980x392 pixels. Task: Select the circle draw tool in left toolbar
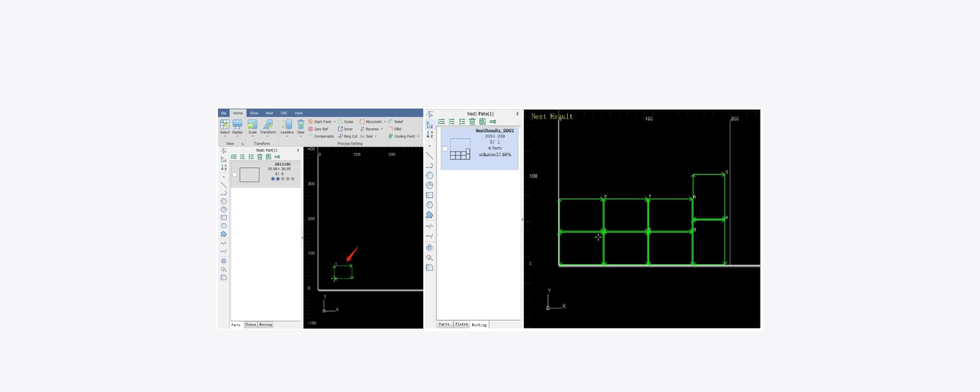point(223,201)
